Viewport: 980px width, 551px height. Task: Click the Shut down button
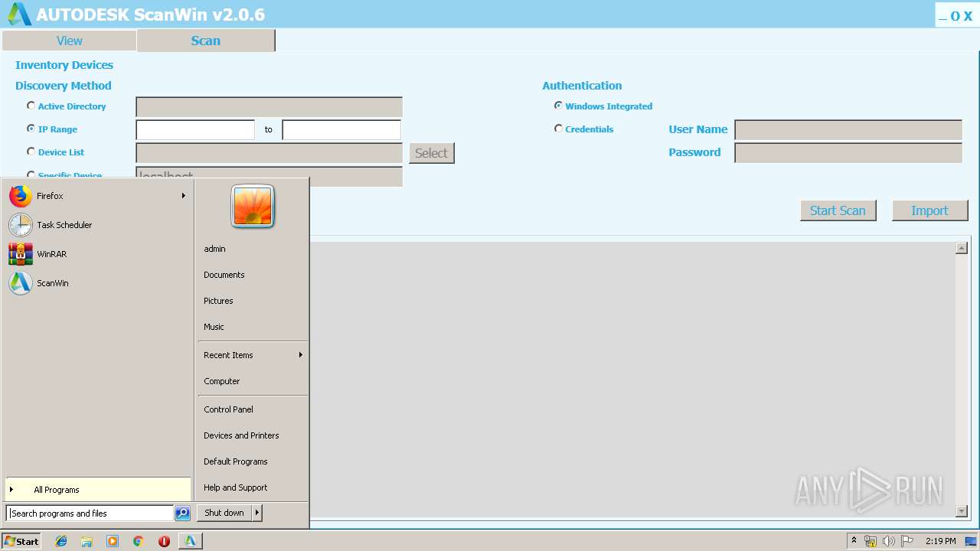224,513
